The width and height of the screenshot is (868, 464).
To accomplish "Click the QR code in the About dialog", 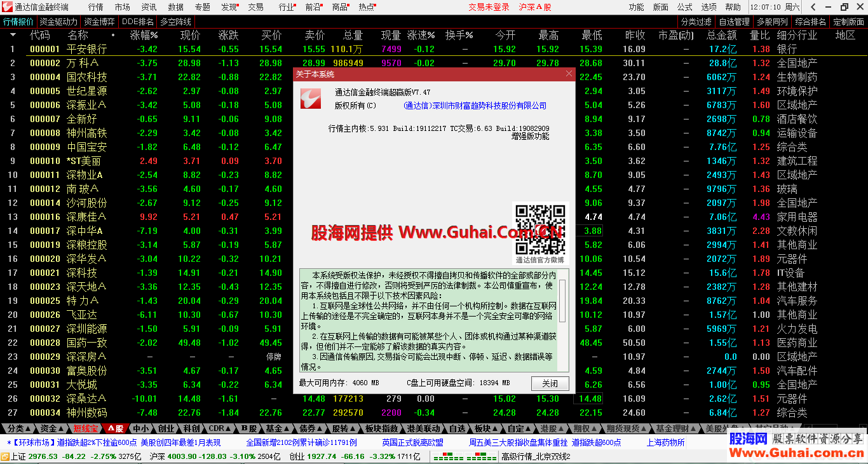I will pos(539,229).
